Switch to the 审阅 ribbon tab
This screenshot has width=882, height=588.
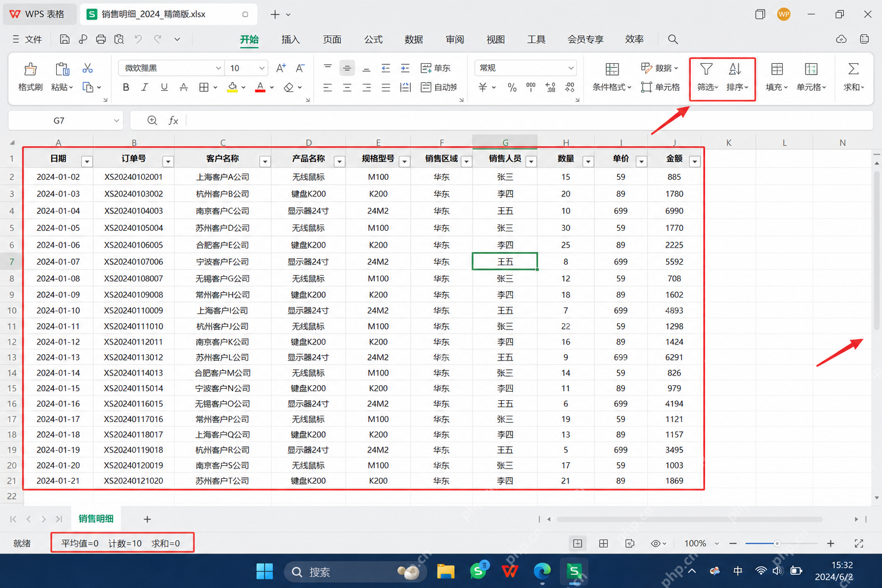pyautogui.click(x=455, y=39)
